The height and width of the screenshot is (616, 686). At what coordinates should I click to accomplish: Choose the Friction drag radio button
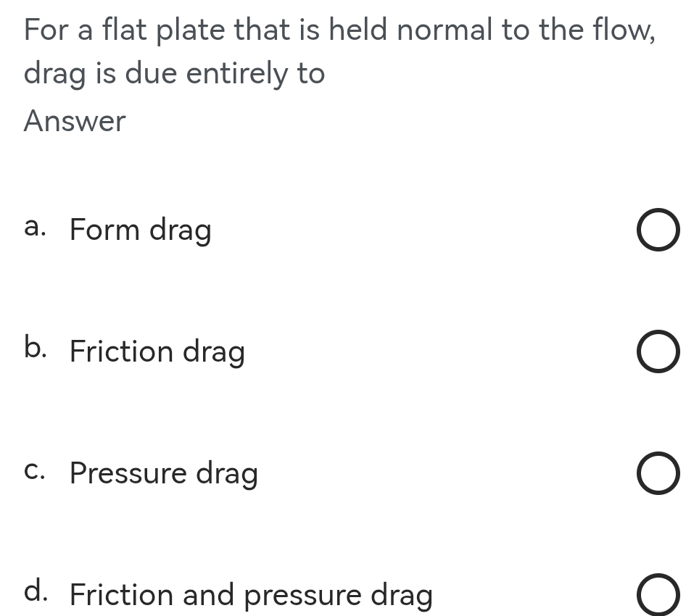659,353
